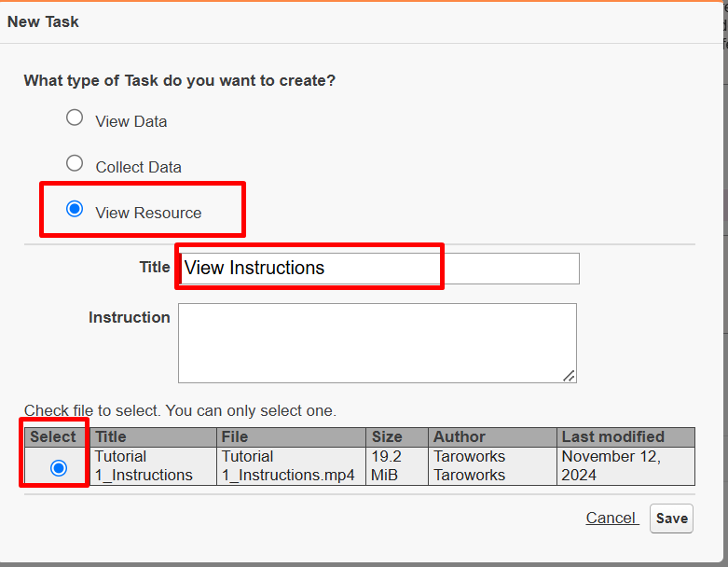Focus the Instruction text area
Viewport: 728px width, 567px height.
(377, 342)
